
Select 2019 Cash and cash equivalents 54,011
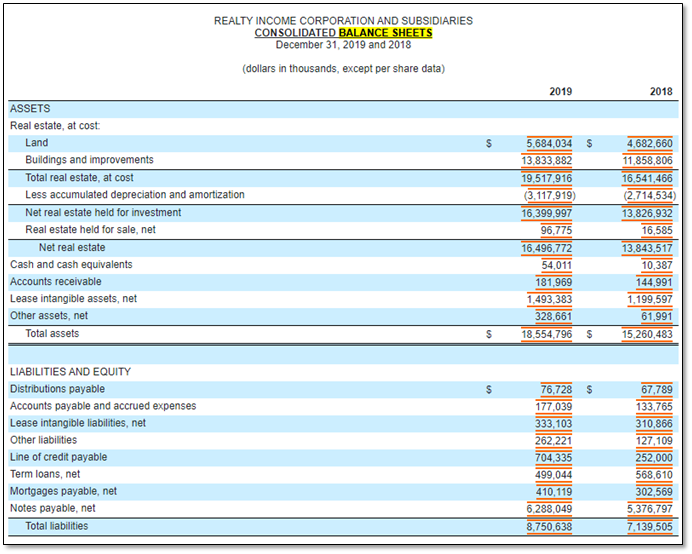[557, 265]
